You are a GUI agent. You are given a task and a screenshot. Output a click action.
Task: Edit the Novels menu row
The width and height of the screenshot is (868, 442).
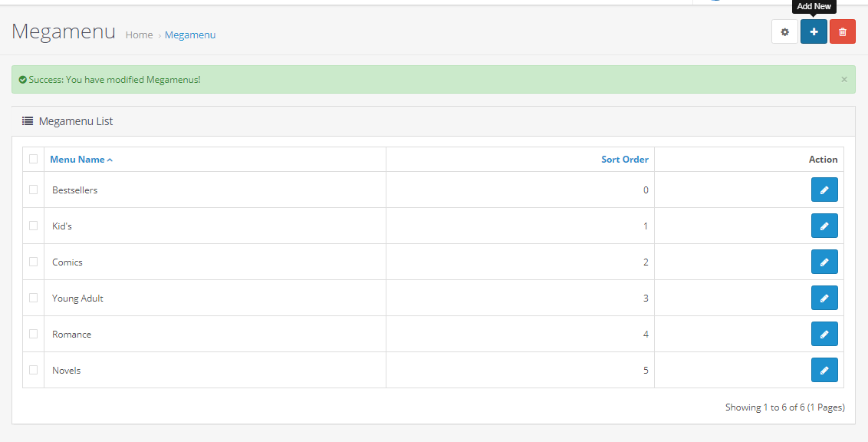(824, 370)
